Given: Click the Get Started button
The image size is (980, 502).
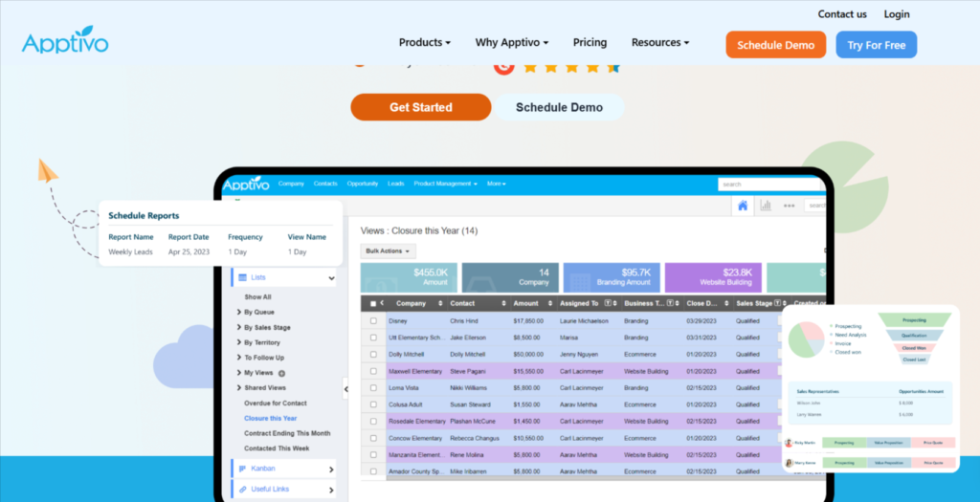Looking at the screenshot, I should 421,107.
